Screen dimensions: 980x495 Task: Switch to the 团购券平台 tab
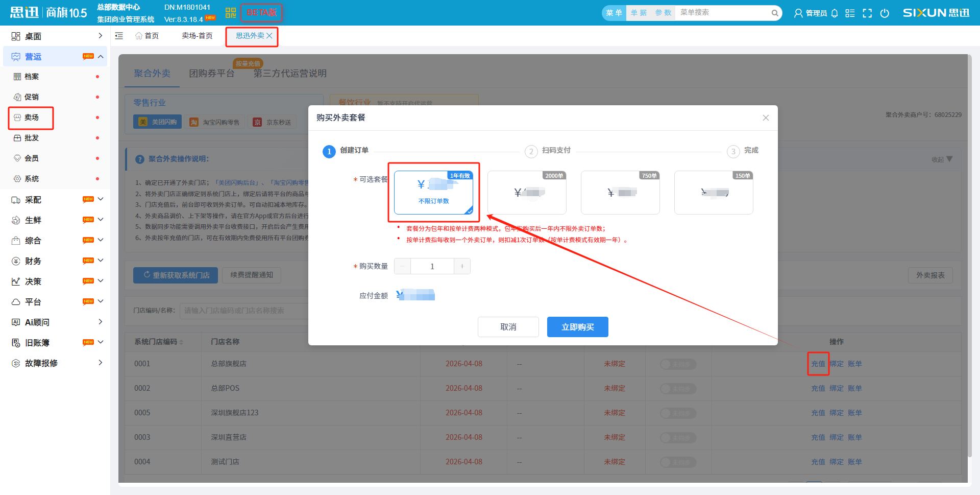coord(212,74)
